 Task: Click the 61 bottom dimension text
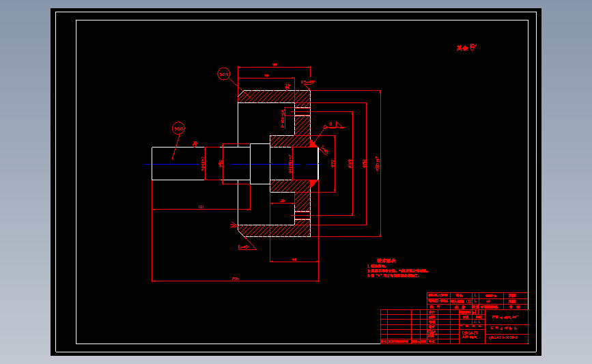click(x=294, y=260)
